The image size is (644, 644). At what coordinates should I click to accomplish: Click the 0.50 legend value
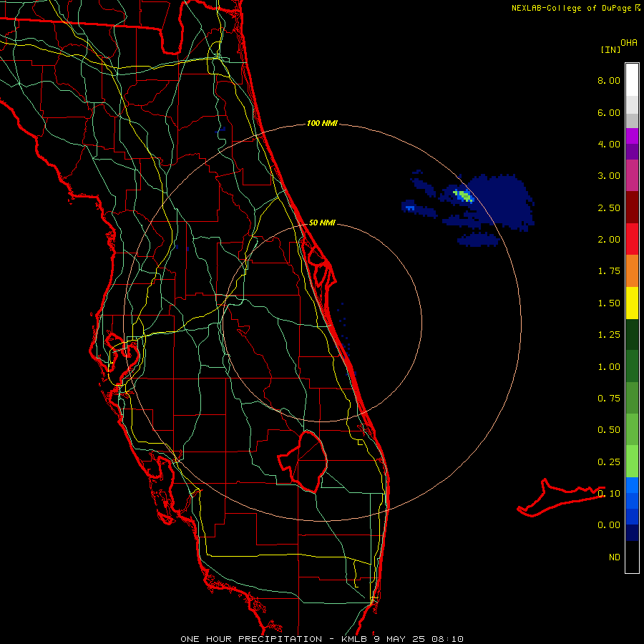[609, 430]
